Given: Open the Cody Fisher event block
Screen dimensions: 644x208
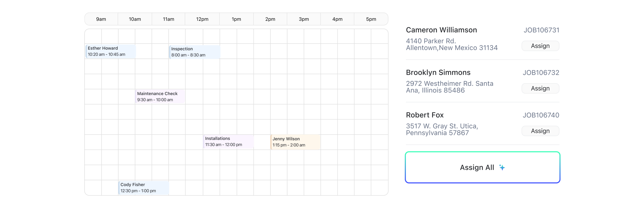Looking at the screenshot, I should coord(143,188).
